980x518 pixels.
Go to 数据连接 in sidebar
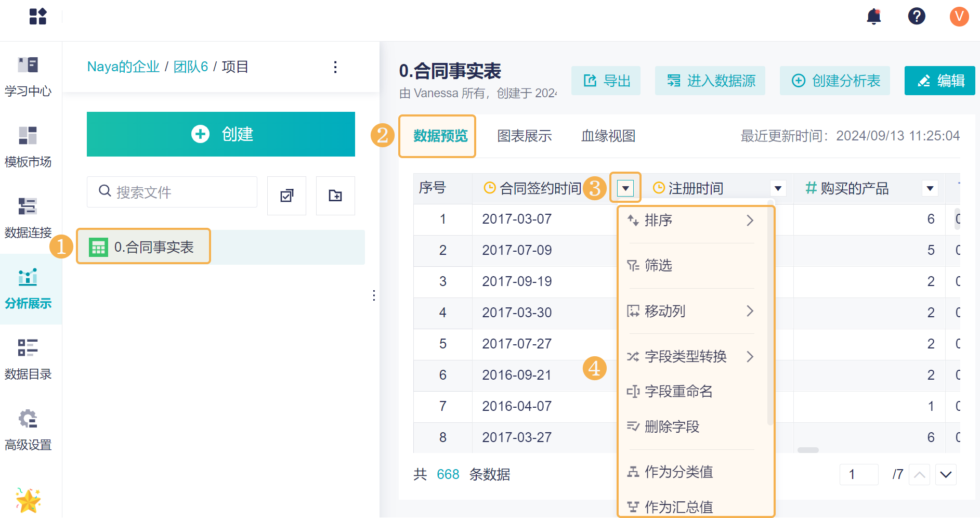click(28, 218)
